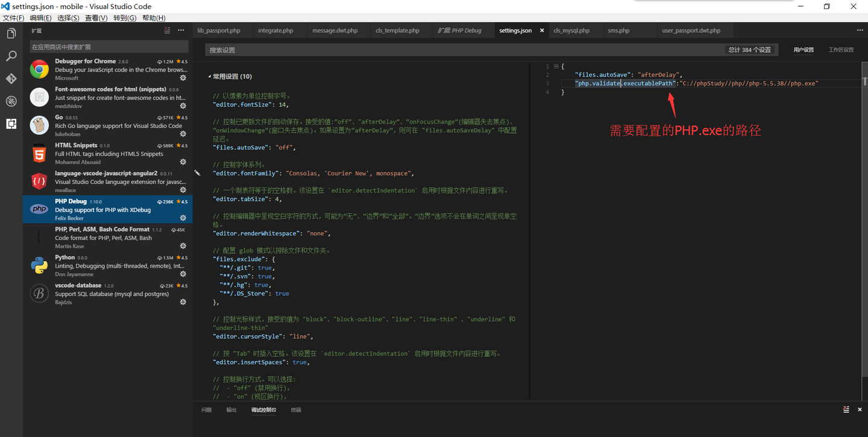Screen dimensions: 868x437
Task: Click the PHP Debug extension icon
Action: (39, 209)
